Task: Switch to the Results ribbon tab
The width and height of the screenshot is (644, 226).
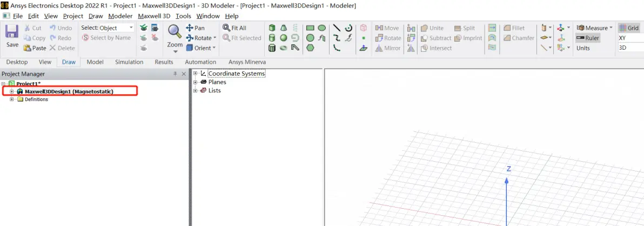Action: (x=164, y=62)
